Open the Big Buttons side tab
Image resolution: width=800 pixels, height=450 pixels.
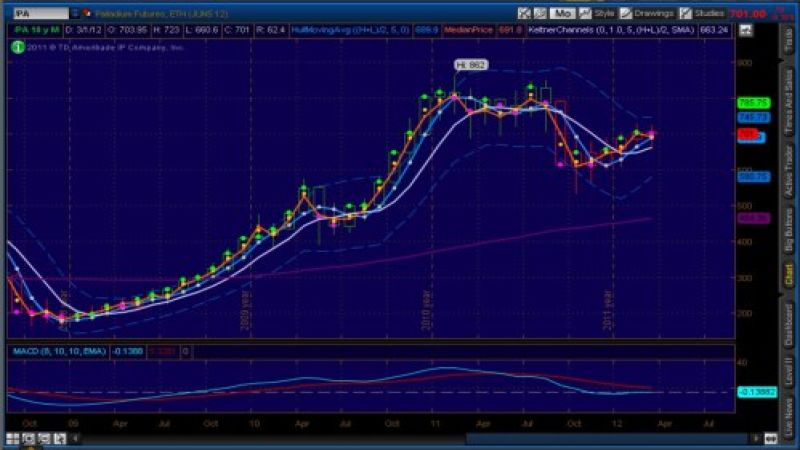pos(789,230)
